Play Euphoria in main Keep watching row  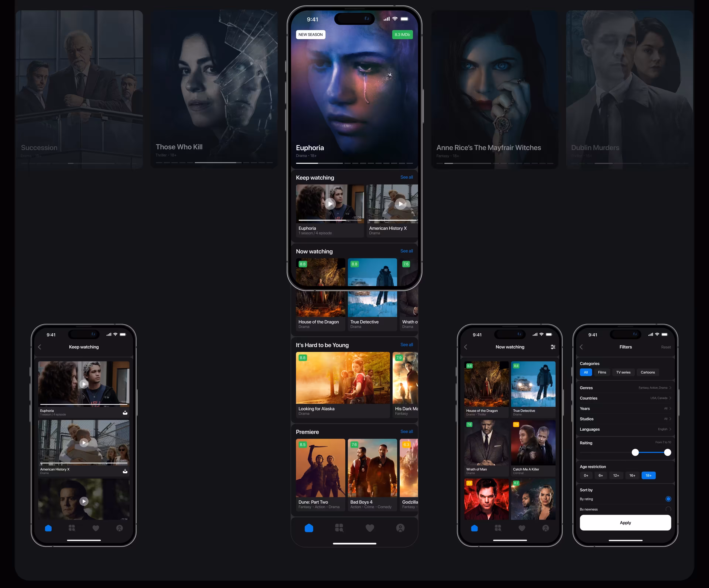pos(330,204)
